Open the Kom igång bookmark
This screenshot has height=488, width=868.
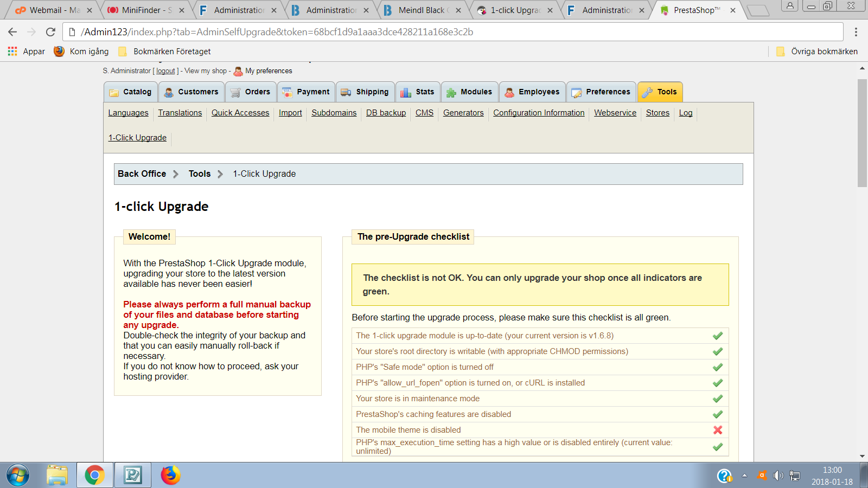[x=81, y=52]
